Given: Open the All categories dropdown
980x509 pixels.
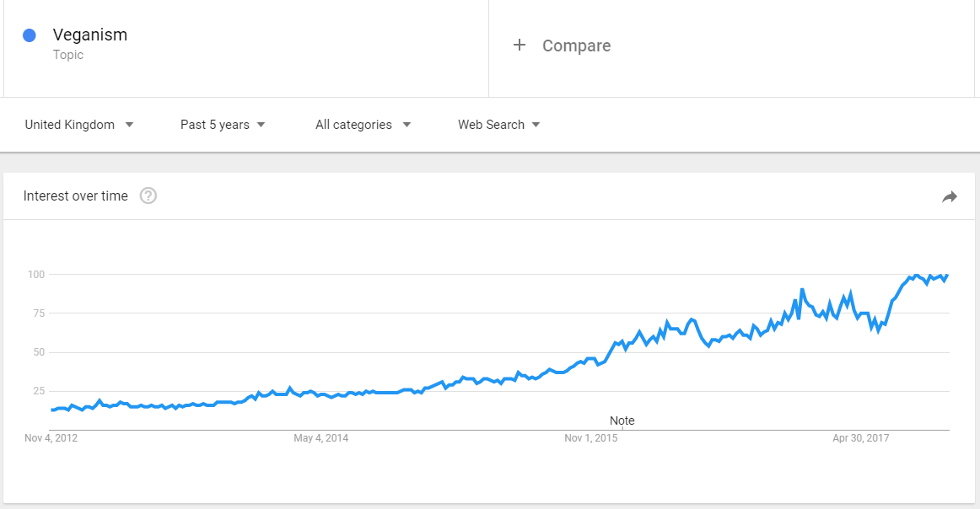Looking at the screenshot, I should click(363, 125).
